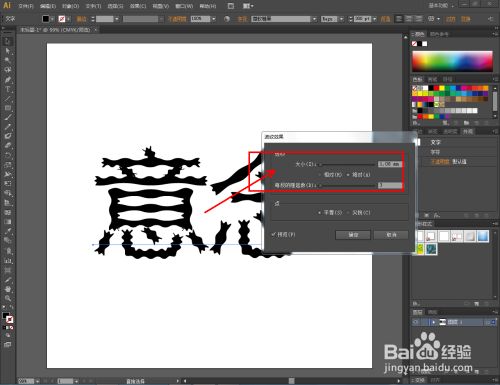Select the Hand tool

click(x=8, y=289)
